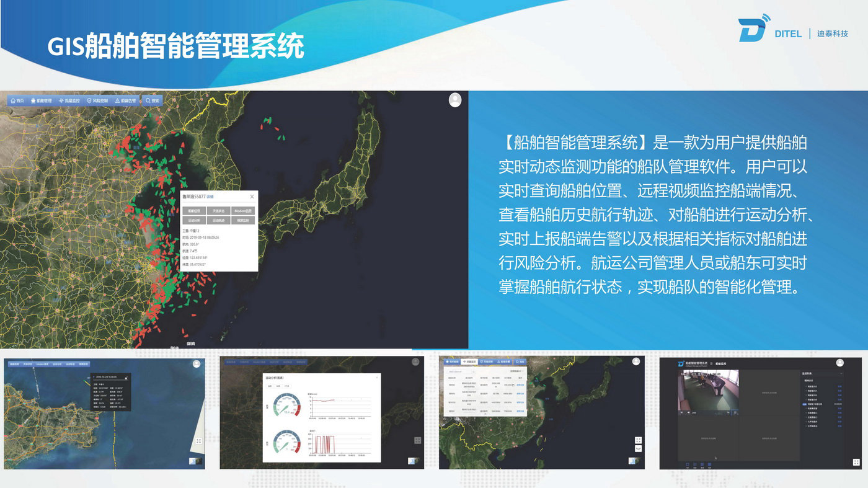868x488 pixels.
Task: Click the 搜索 search button on main map
Action: click(153, 100)
